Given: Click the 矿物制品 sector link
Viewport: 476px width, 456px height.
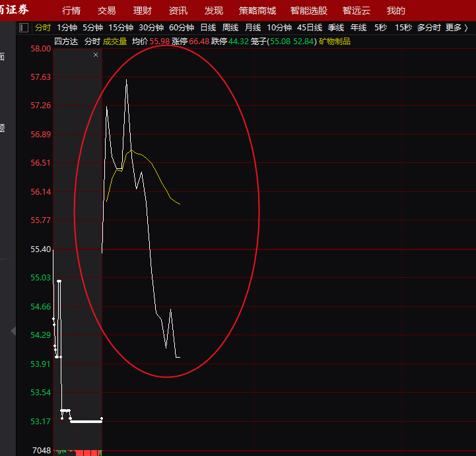Looking at the screenshot, I should 335,42.
